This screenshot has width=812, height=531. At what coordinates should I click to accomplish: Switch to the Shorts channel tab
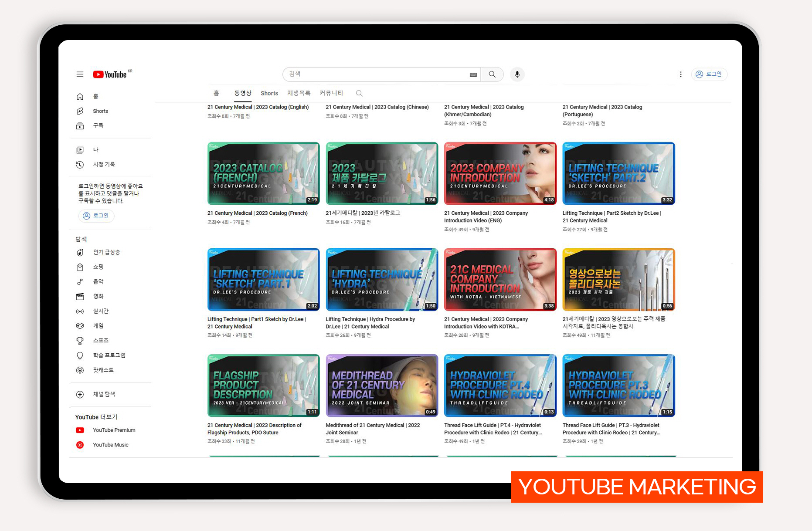point(269,93)
